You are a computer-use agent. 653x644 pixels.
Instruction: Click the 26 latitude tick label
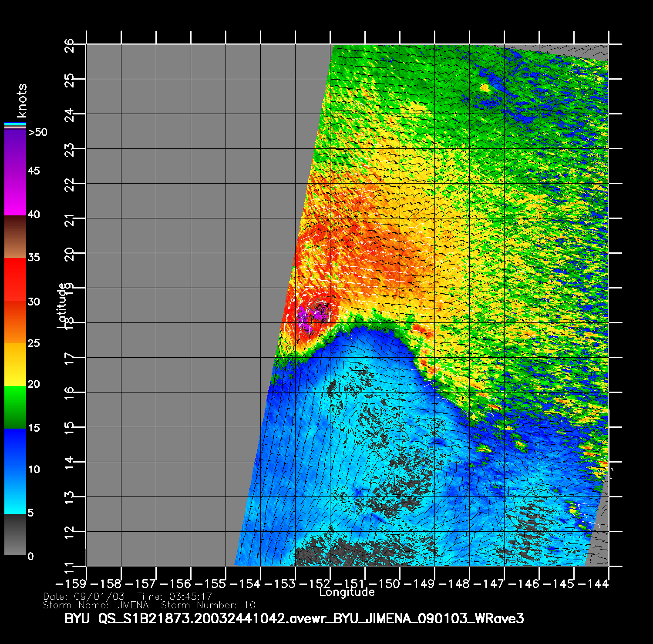pos(70,44)
